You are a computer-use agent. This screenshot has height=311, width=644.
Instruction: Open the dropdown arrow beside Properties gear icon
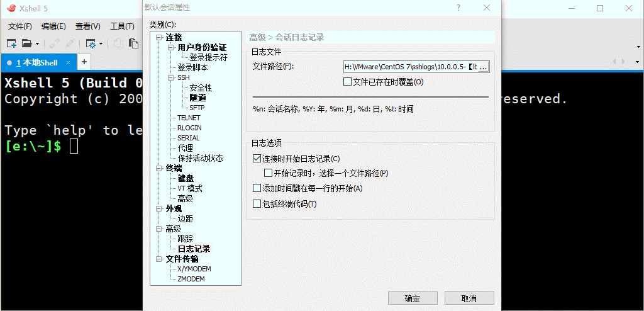coord(101,43)
